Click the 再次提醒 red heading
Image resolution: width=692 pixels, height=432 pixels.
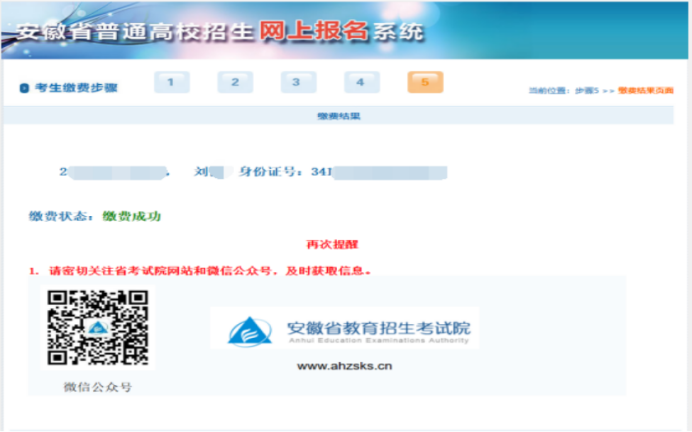click(x=328, y=244)
